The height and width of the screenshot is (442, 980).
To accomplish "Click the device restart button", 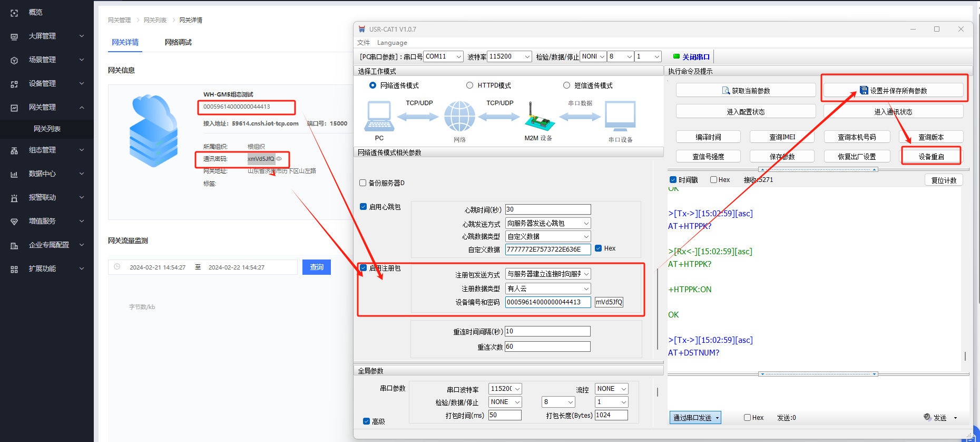I will pos(931,157).
